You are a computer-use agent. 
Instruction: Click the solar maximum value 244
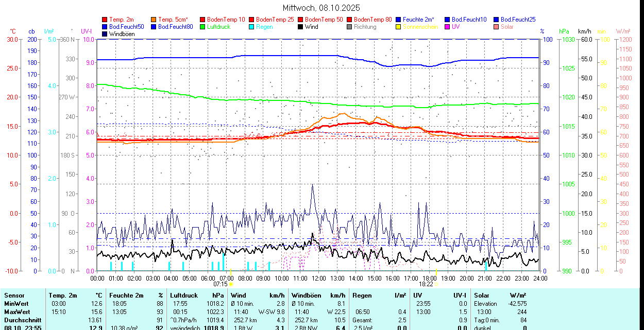[521, 312]
